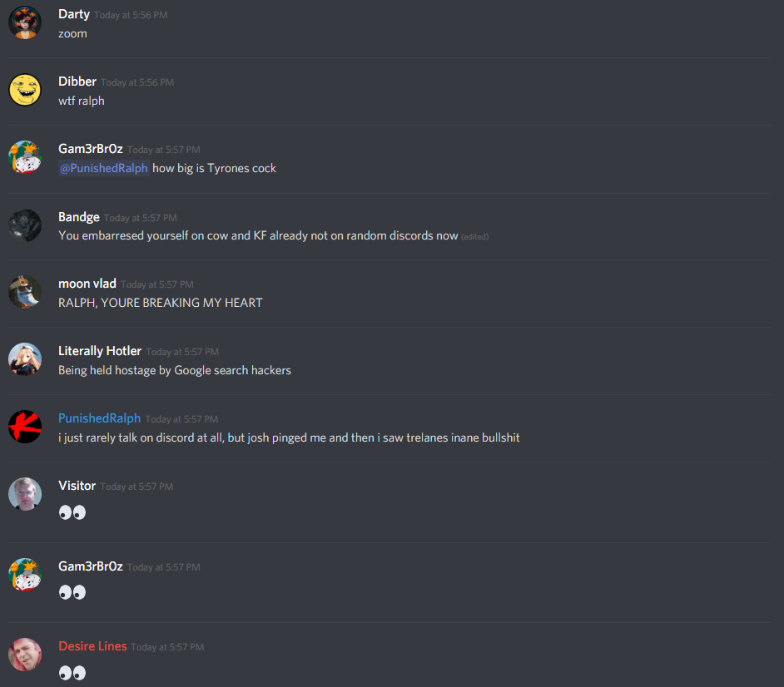Open Literally Hotler username profile

pos(100,351)
